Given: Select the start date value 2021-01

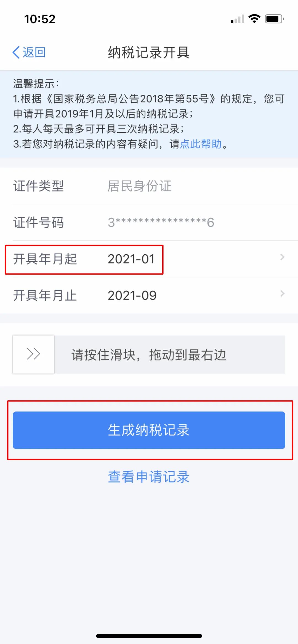Looking at the screenshot, I should (131, 259).
